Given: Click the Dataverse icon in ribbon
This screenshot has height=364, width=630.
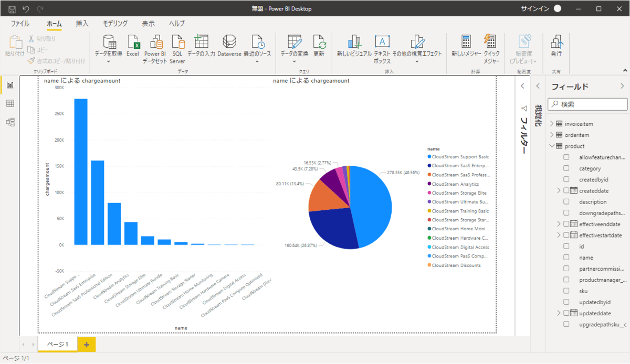Looking at the screenshot, I should 229,42.
